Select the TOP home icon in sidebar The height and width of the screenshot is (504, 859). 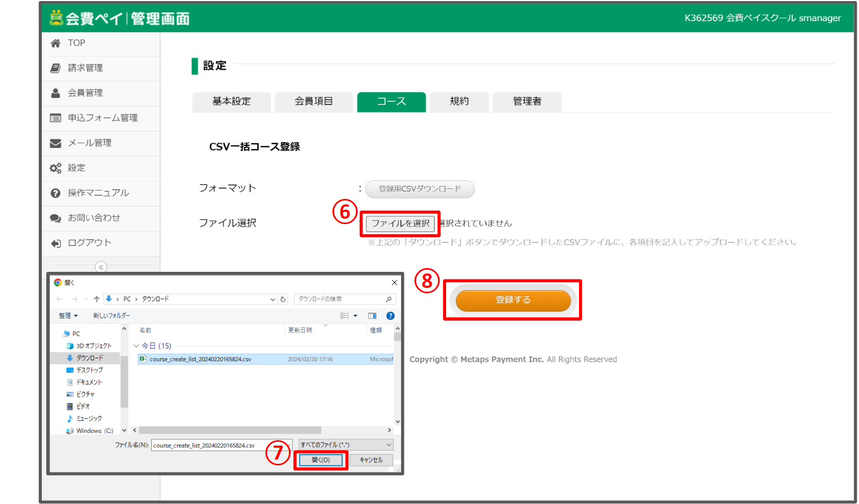tap(55, 43)
